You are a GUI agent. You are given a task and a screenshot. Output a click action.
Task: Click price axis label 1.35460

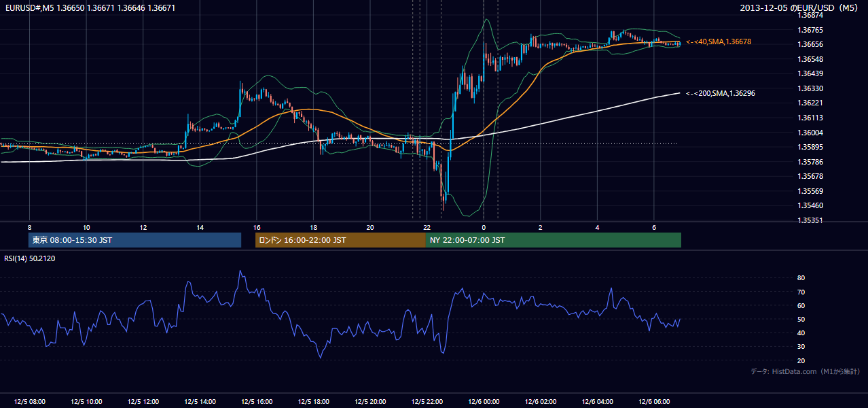click(810, 205)
